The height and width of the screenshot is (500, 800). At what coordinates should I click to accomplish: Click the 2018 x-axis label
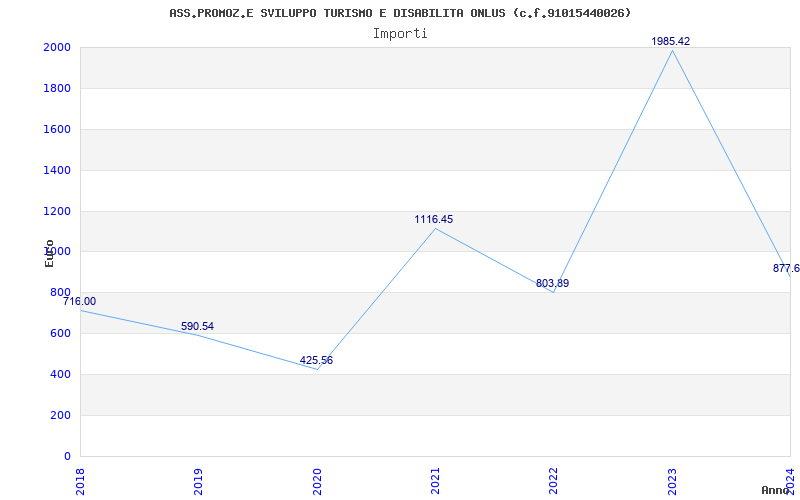tap(80, 481)
